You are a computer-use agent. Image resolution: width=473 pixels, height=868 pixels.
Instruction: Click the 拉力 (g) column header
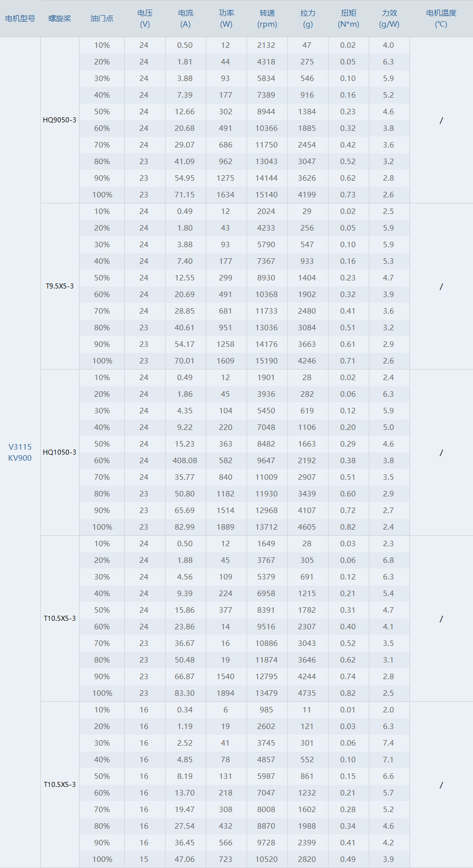[x=308, y=19]
